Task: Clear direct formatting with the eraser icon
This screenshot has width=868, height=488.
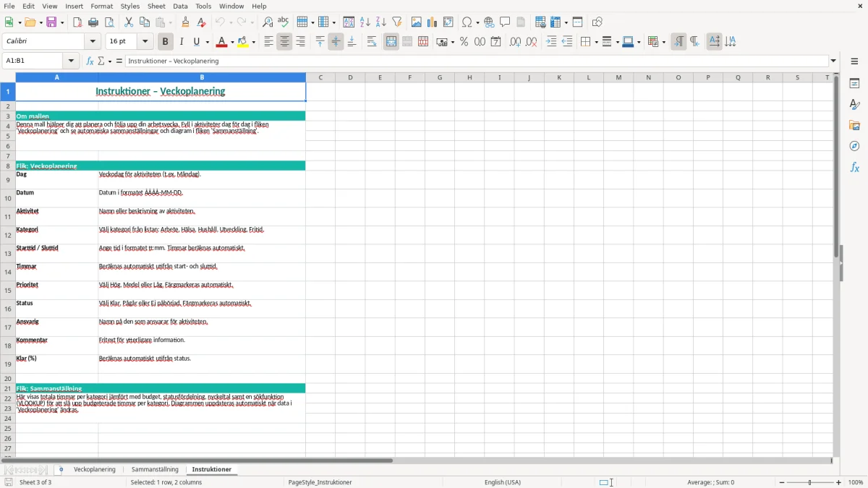Action: tap(202, 22)
